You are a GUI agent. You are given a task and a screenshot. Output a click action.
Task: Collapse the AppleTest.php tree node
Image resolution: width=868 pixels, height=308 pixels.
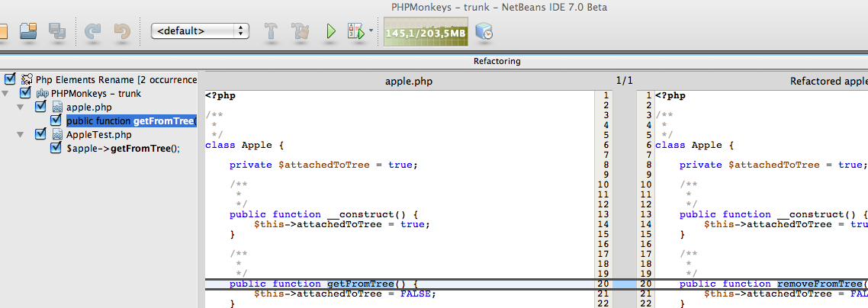[x=21, y=134]
